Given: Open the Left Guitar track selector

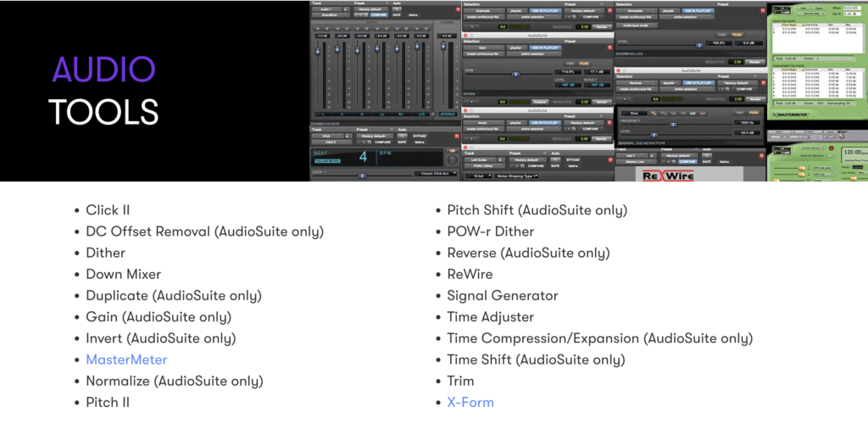Looking at the screenshot, I should pos(481,159).
